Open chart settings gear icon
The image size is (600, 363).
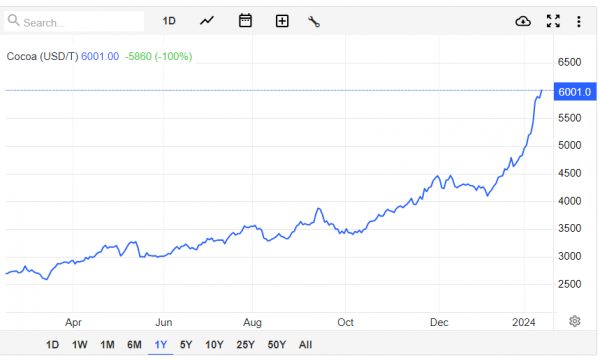point(574,321)
